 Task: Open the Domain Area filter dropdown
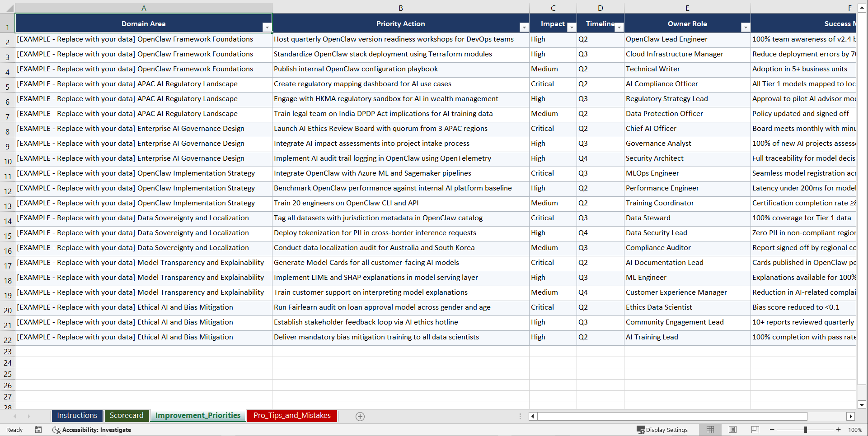[267, 27]
